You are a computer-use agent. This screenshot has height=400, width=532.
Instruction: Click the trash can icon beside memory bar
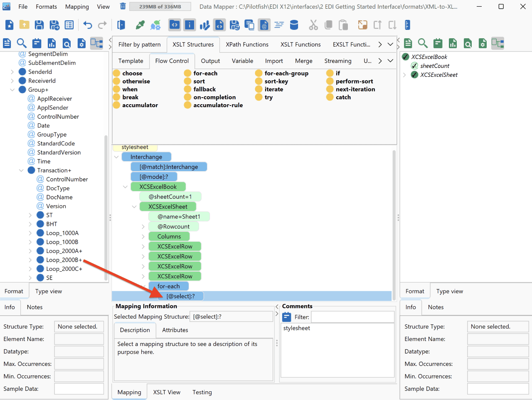pos(123,6)
